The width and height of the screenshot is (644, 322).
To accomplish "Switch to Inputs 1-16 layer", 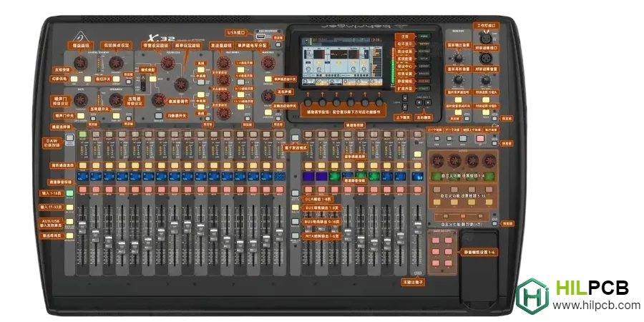I will click(x=69, y=192).
